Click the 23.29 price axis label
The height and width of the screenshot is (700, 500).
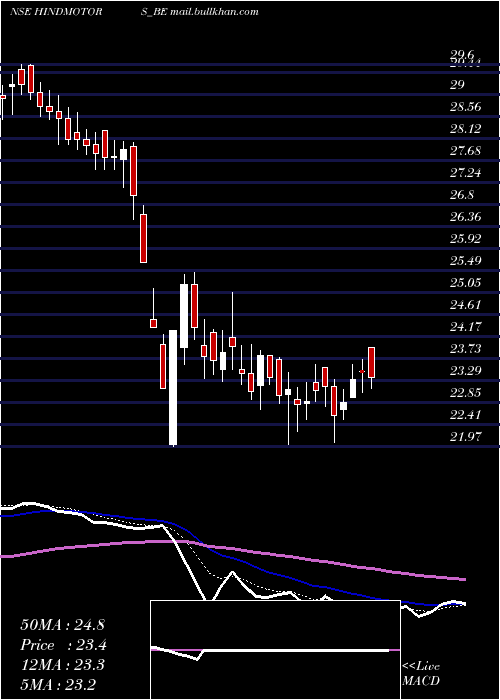[x=466, y=371]
